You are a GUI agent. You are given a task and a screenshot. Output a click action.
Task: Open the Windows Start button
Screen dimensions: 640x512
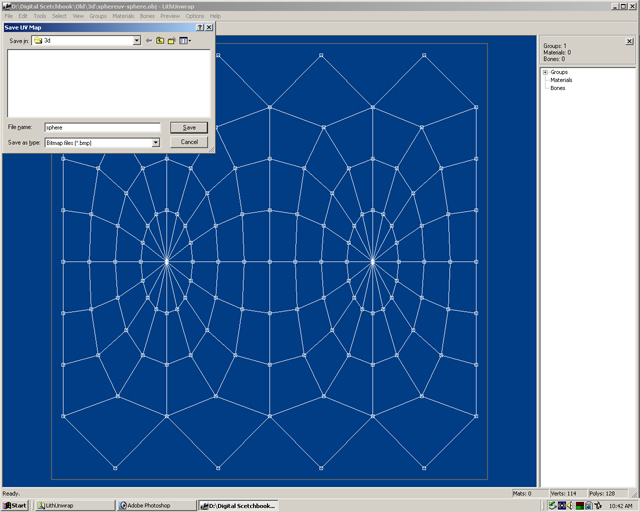15,505
